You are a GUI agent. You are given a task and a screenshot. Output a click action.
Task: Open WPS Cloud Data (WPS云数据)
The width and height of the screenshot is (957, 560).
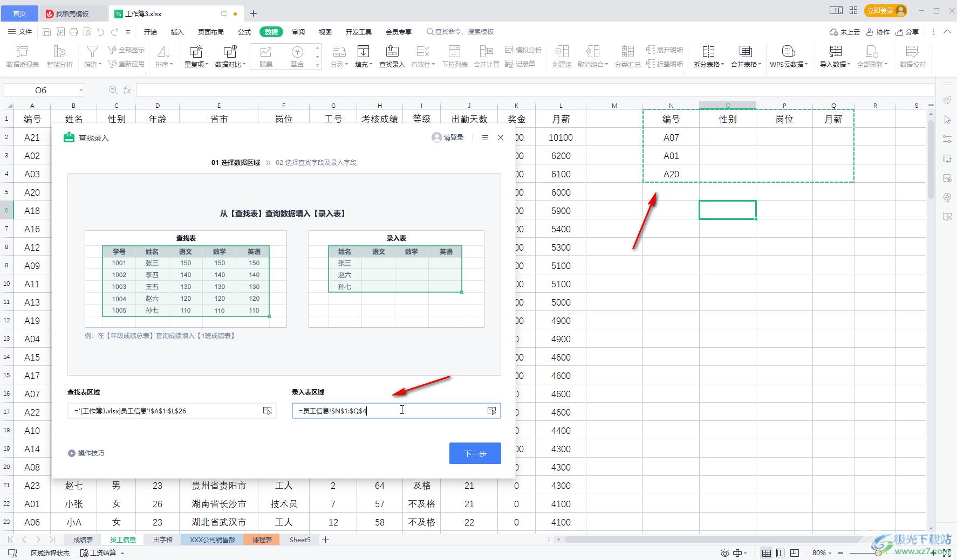pos(789,57)
